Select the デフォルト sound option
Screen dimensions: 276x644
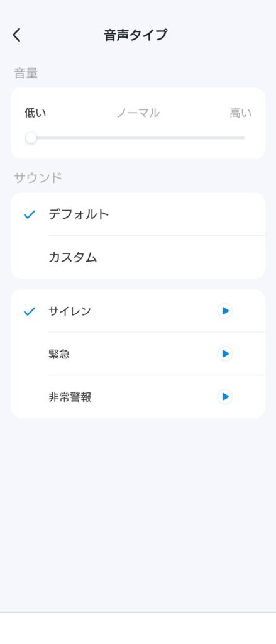pyautogui.click(x=138, y=214)
